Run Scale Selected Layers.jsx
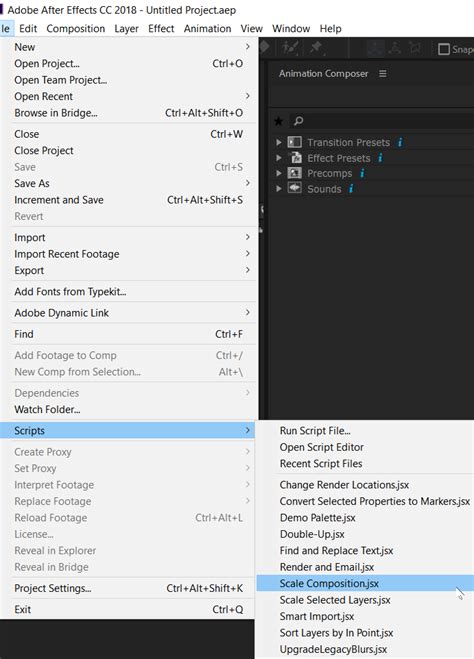474x659 pixels. coord(365,600)
